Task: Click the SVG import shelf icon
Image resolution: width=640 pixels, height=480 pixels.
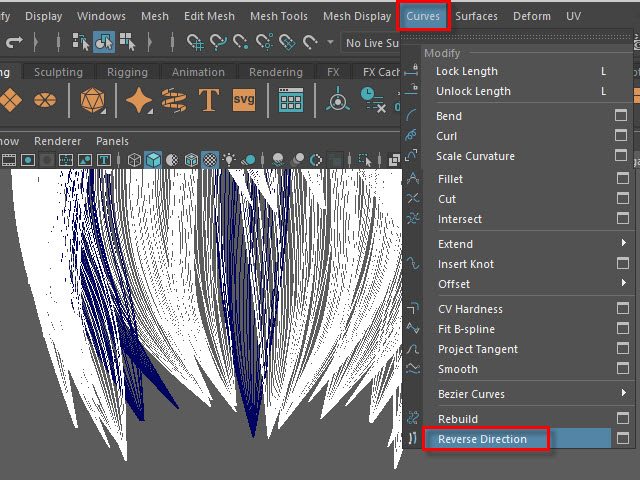Action: (x=243, y=100)
